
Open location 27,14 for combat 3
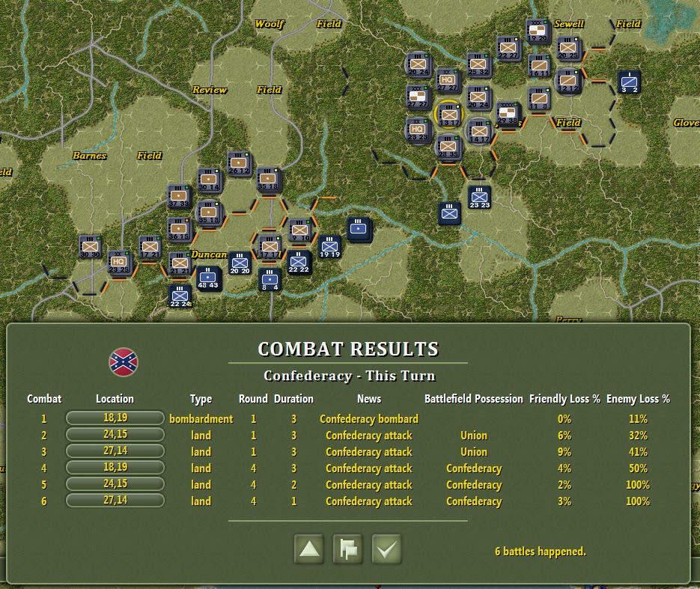coord(115,451)
